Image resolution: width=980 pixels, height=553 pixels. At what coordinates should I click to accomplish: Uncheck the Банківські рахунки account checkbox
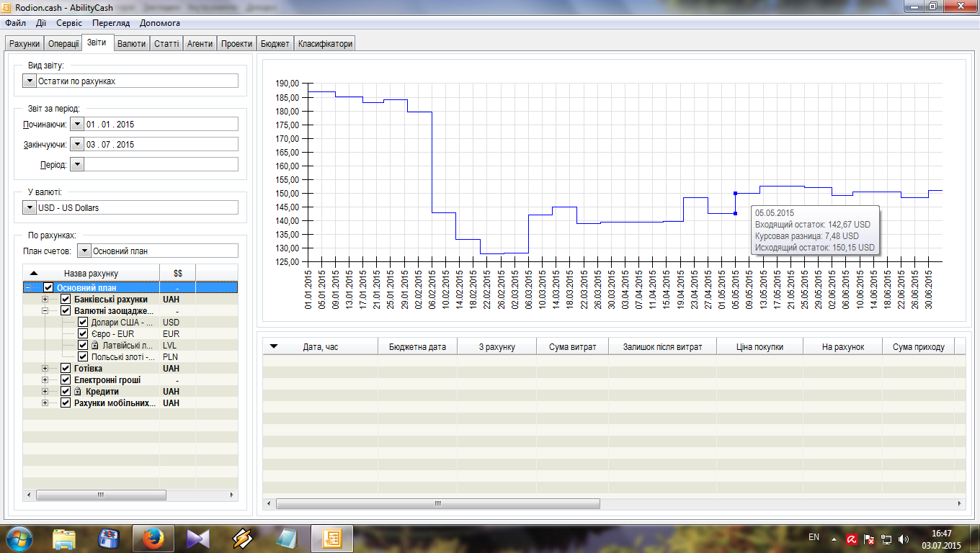[x=66, y=300]
